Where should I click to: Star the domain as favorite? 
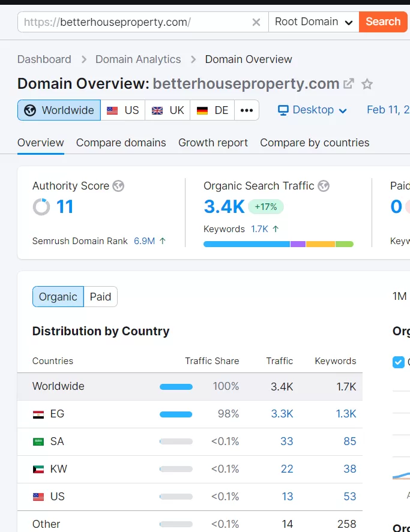click(x=367, y=84)
